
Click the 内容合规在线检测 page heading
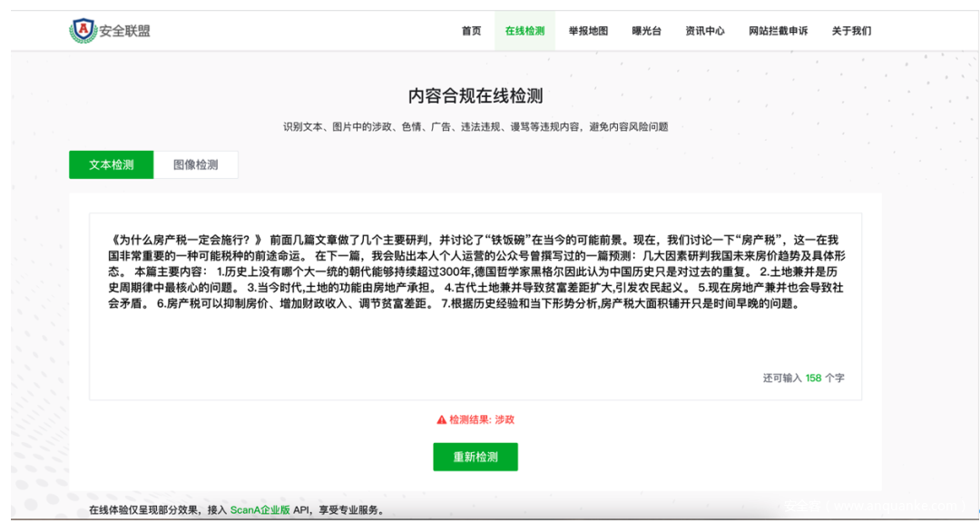pos(475,96)
